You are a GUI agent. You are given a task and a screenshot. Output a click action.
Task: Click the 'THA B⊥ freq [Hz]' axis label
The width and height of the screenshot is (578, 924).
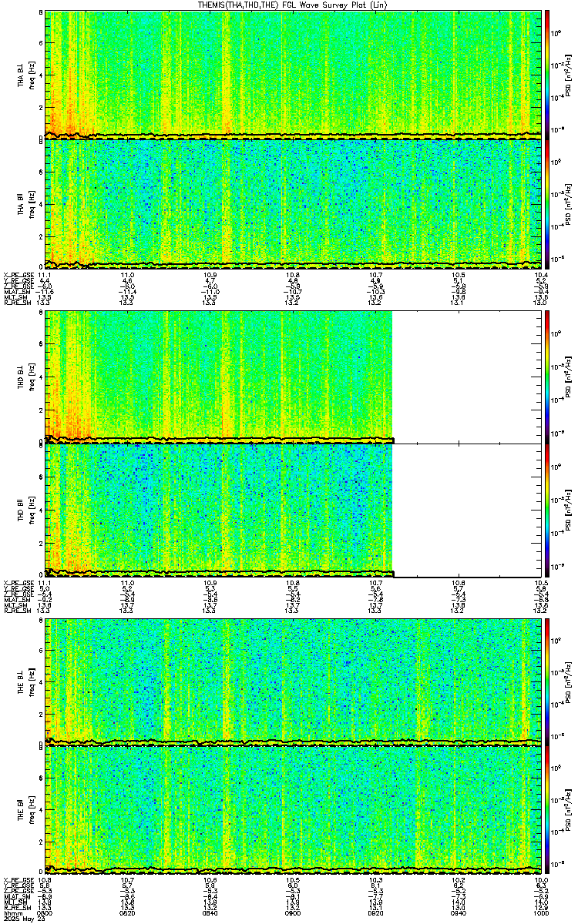click(x=26, y=75)
